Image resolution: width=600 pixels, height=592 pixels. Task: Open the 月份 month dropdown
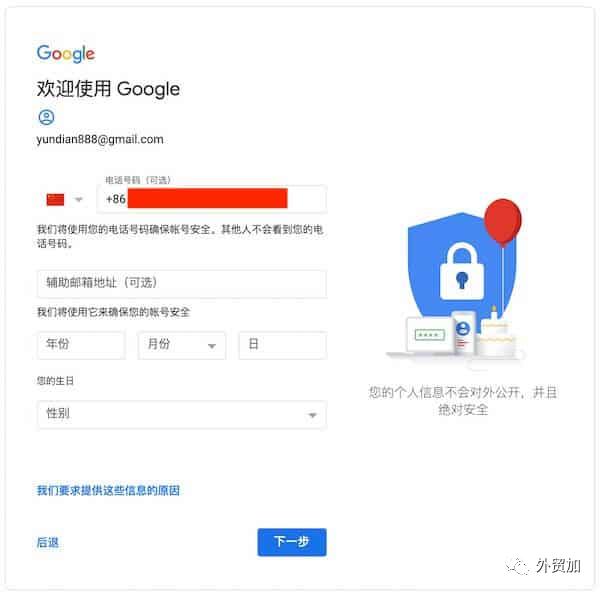tap(182, 345)
